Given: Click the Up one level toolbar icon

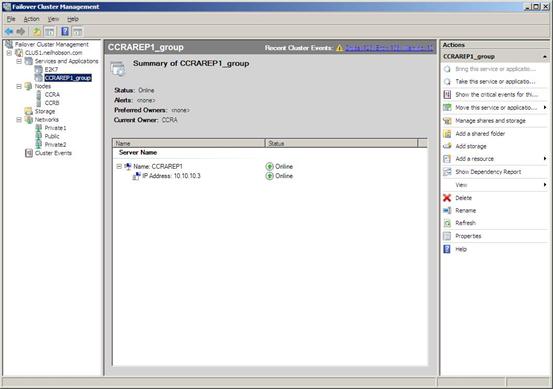Looking at the screenshot, I should tap(37, 32).
